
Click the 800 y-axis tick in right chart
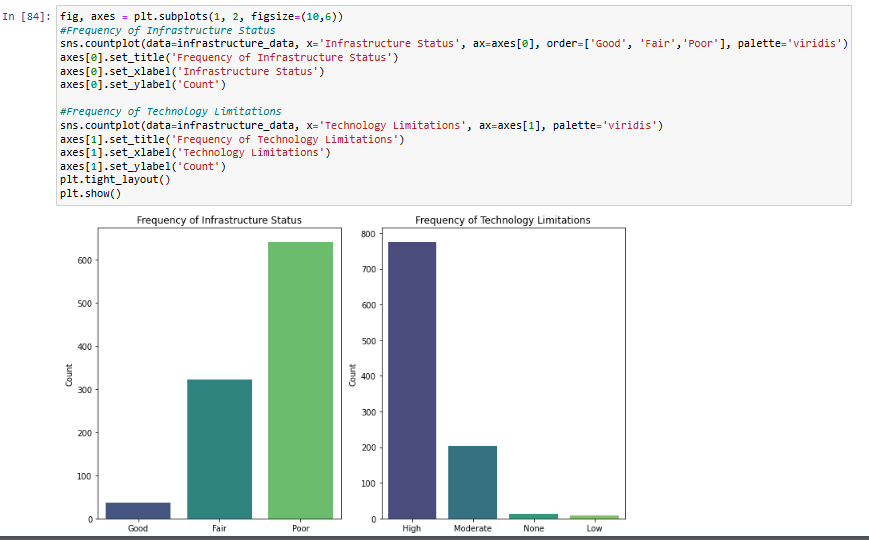pyautogui.click(x=368, y=234)
